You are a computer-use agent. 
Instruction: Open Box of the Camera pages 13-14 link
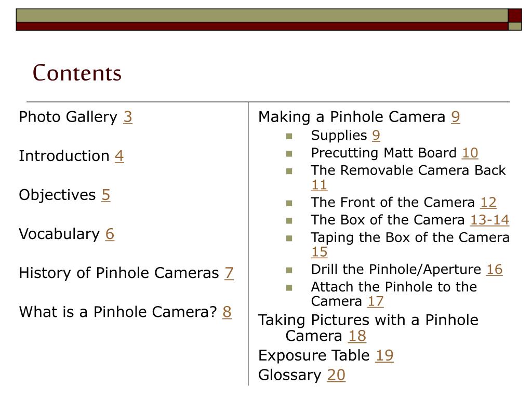[489, 220]
